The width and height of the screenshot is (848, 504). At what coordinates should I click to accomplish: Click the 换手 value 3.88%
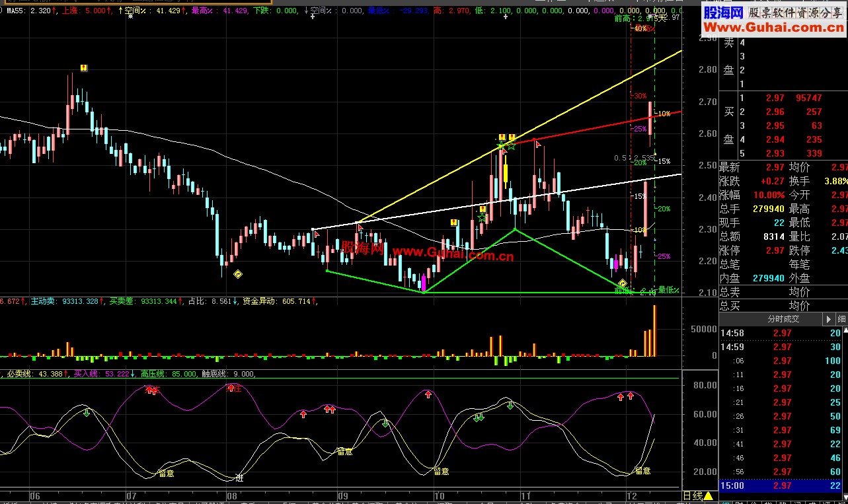click(x=835, y=181)
